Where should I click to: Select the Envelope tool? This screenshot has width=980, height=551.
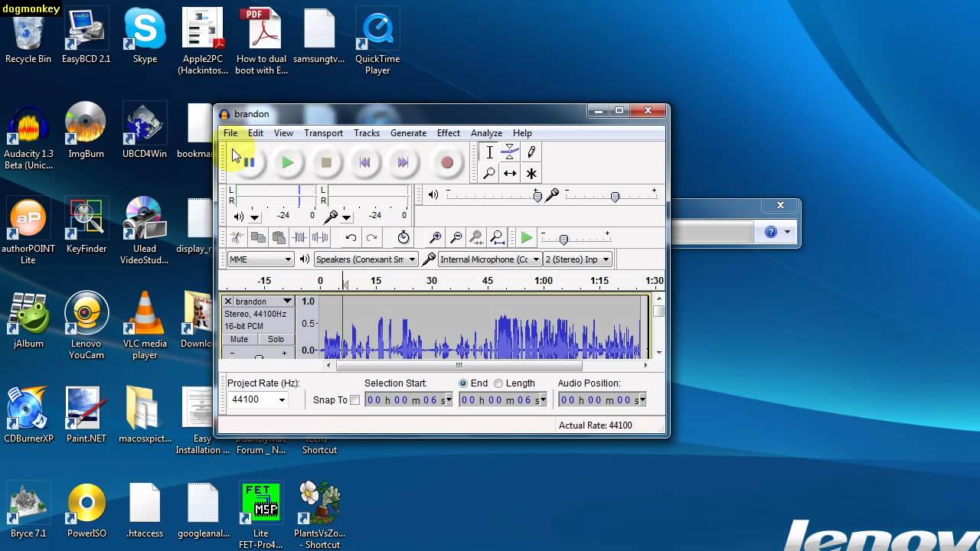pyautogui.click(x=510, y=152)
